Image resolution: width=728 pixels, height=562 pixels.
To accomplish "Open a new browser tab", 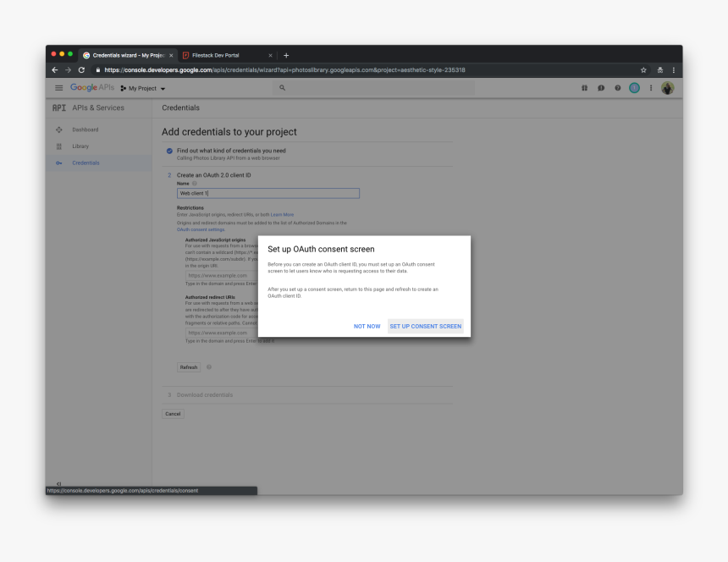I will point(286,55).
